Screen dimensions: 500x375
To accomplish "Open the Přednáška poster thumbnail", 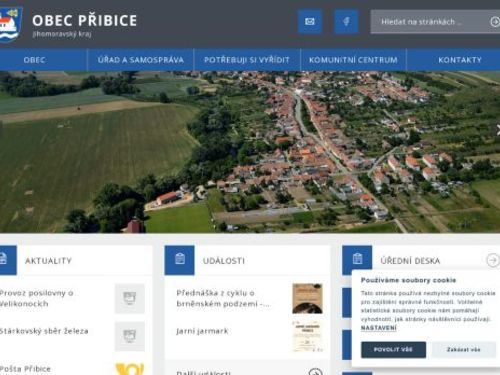I will click(307, 299).
